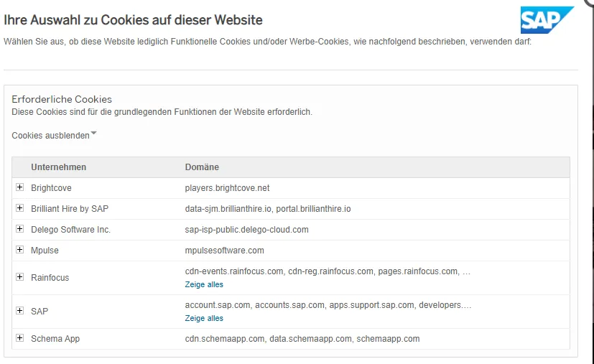The width and height of the screenshot is (594, 364).
Task: Expand the Mpulse row plus icon
Action: click(19, 251)
